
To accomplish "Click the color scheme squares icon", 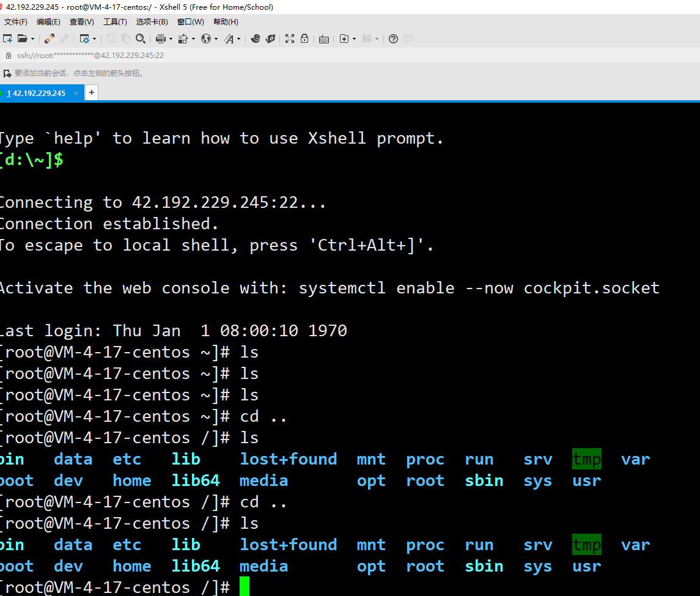I will [x=183, y=39].
